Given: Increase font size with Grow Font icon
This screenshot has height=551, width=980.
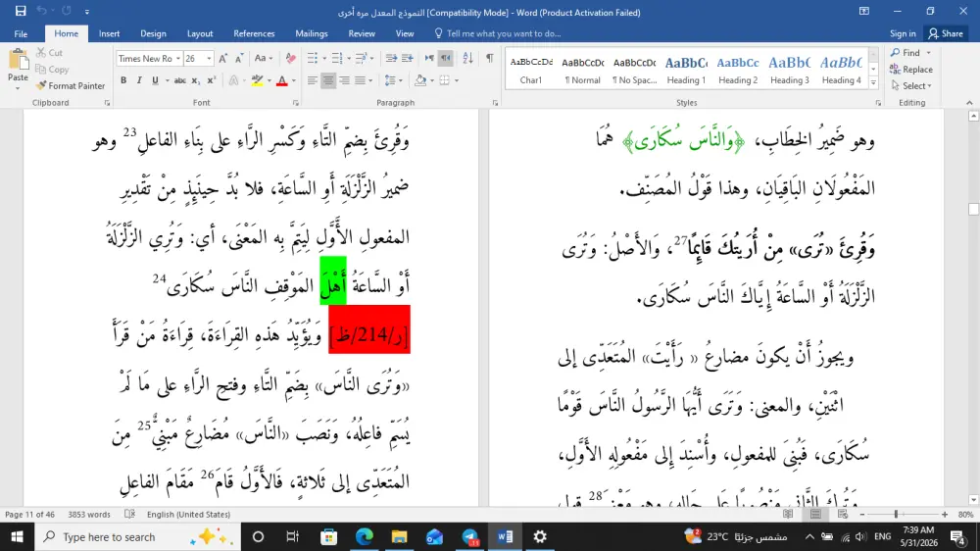Looking at the screenshot, I should [222, 58].
